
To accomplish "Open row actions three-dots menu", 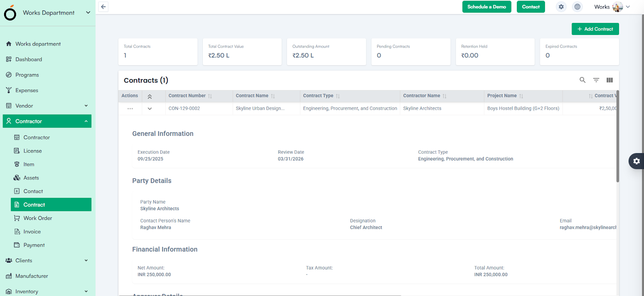I will (130, 109).
